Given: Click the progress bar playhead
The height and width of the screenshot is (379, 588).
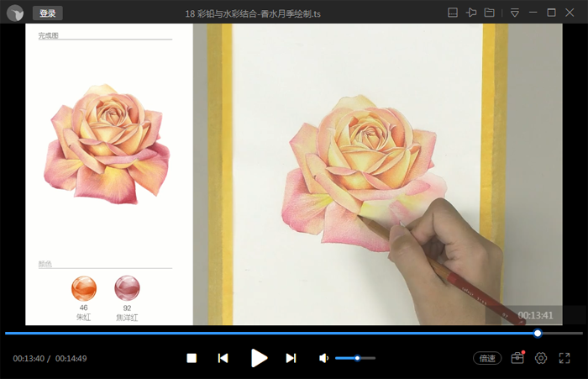Looking at the screenshot, I should point(538,334).
